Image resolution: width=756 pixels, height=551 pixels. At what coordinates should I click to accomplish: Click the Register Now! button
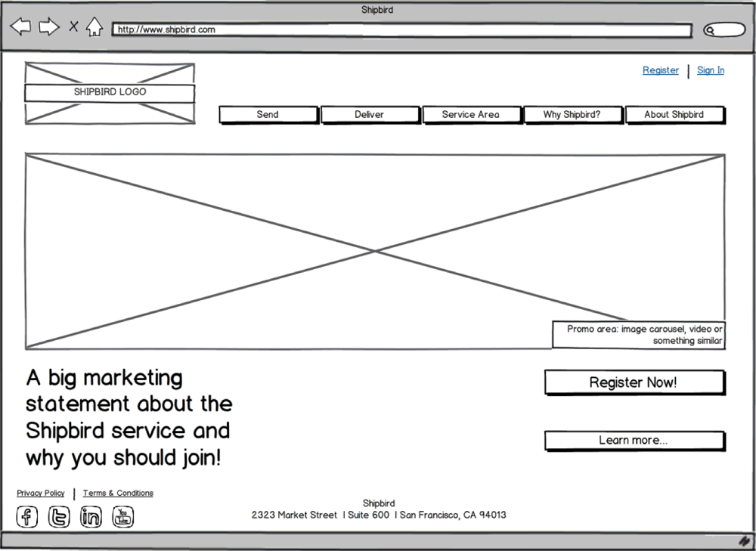[634, 382]
